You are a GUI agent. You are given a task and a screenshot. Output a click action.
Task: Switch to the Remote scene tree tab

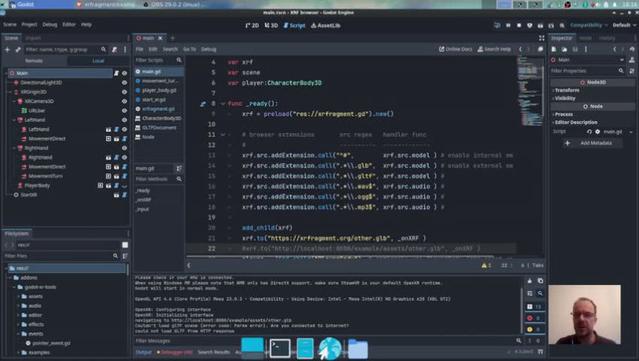point(34,61)
